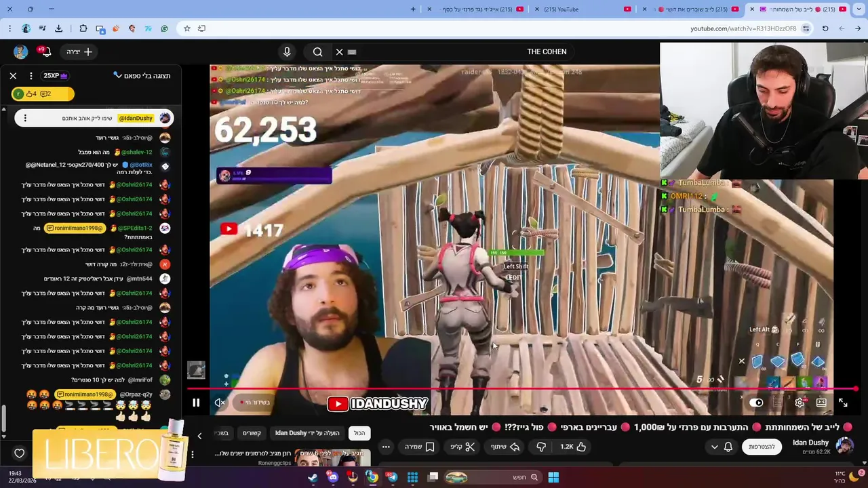Viewport: 868px width, 488px height.
Task: Open Steam from the taskbar
Action: (313, 477)
